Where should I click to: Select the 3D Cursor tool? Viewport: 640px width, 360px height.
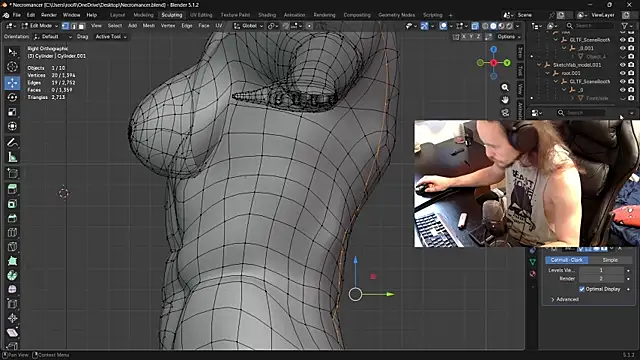coord(12,67)
